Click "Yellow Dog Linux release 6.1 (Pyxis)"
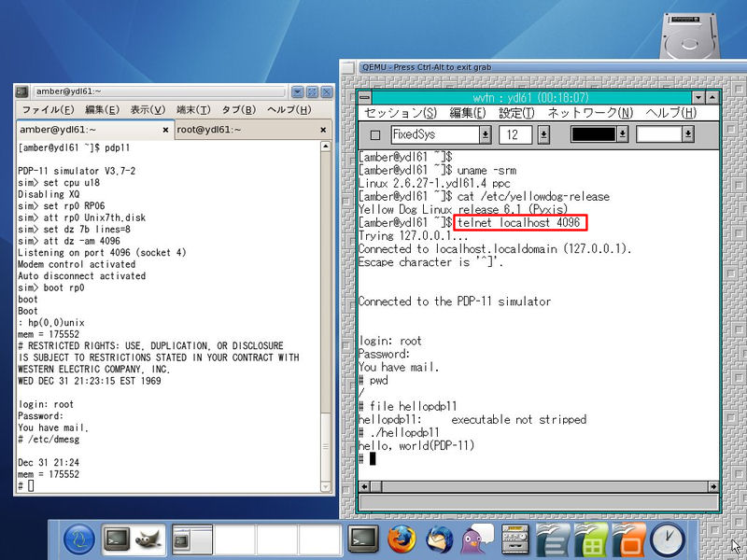Image resolution: width=747 pixels, height=560 pixels. click(463, 209)
